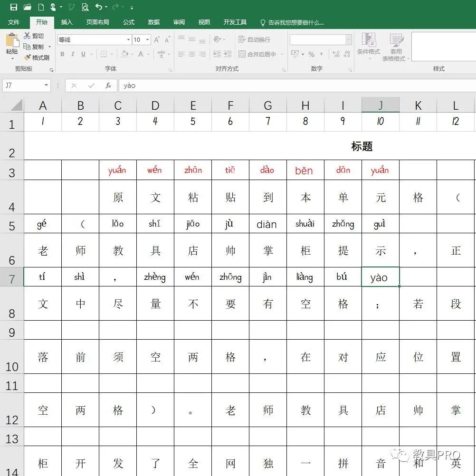Click the New document icon in quick access toolbar
The image size is (476, 476).
41,7
